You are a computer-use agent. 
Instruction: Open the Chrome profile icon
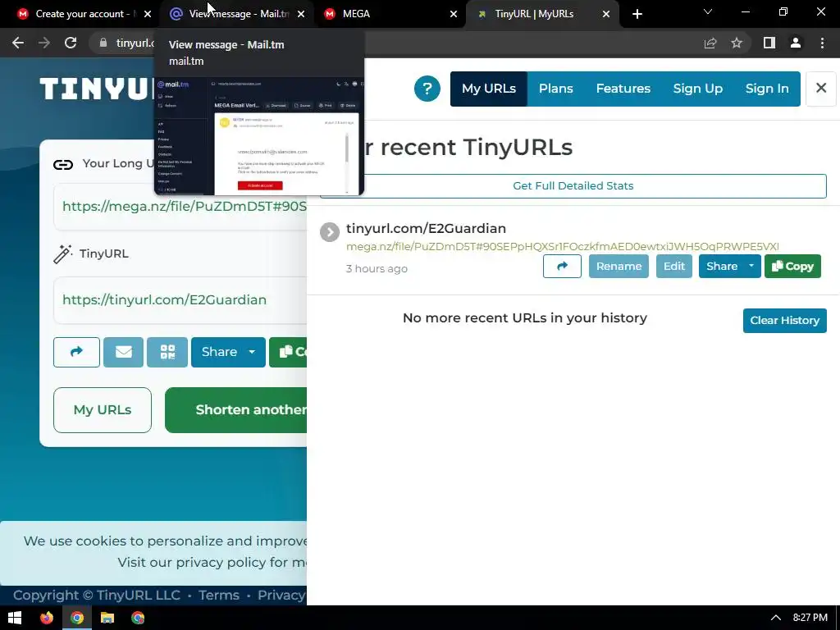[796, 43]
